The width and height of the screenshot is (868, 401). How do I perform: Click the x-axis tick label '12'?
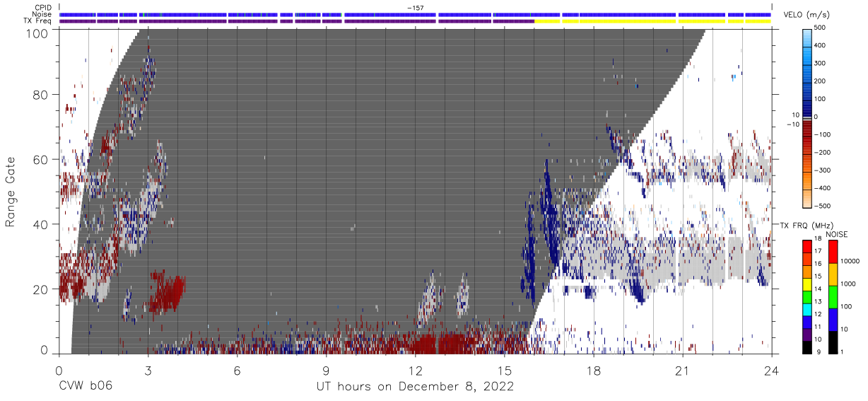tap(415, 370)
